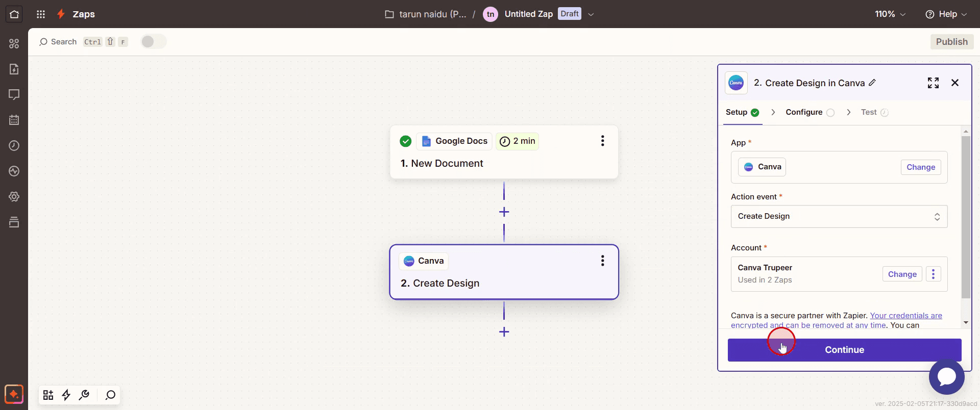Click the tn user avatar
This screenshot has height=410, width=980.
(x=490, y=14)
